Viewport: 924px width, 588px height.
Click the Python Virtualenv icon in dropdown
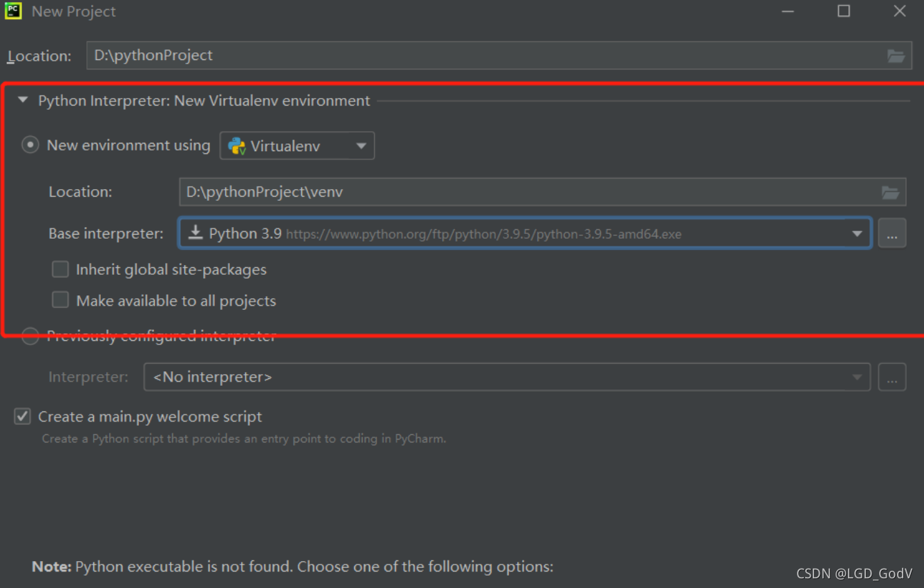(237, 146)
